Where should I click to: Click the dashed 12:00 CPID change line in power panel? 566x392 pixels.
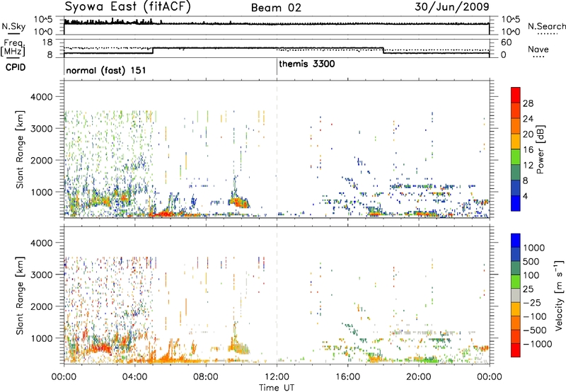pos(277,149)
